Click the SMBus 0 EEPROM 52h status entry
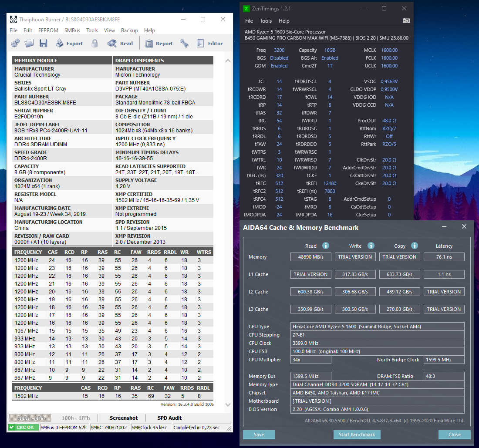The height and width of the screenshot is (448, 479). (x=64, y=427)
